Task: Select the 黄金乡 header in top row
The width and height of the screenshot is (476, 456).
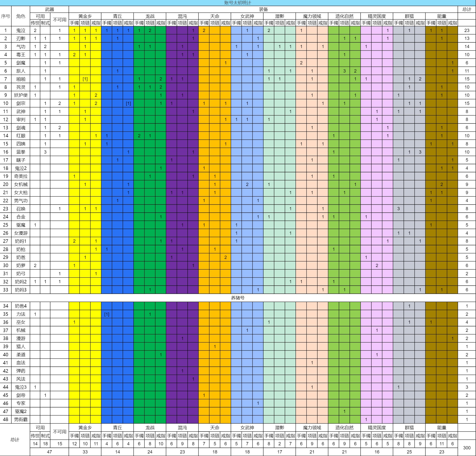Action: click(85, 16)
